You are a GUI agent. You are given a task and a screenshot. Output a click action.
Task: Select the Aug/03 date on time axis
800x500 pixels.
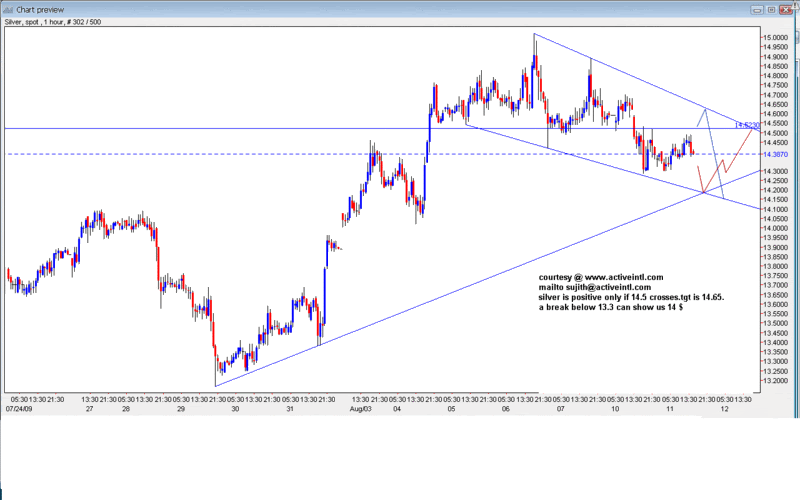pos(362,409)
